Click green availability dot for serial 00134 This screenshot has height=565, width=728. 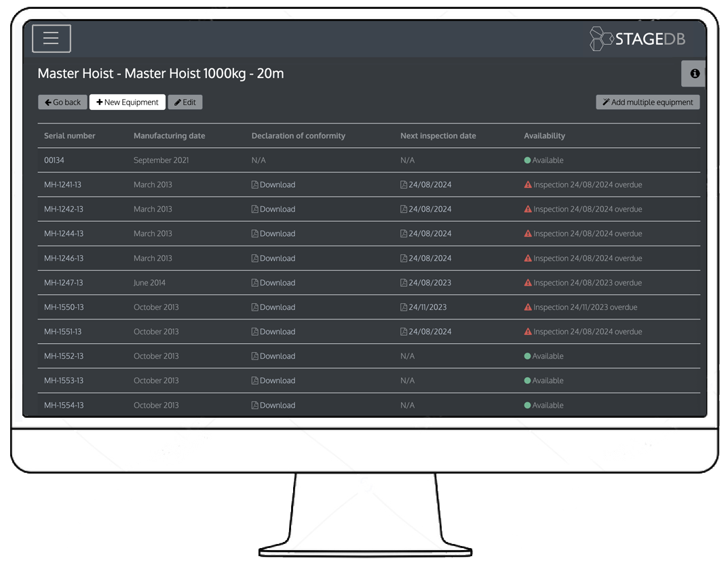tap(527, 161)
